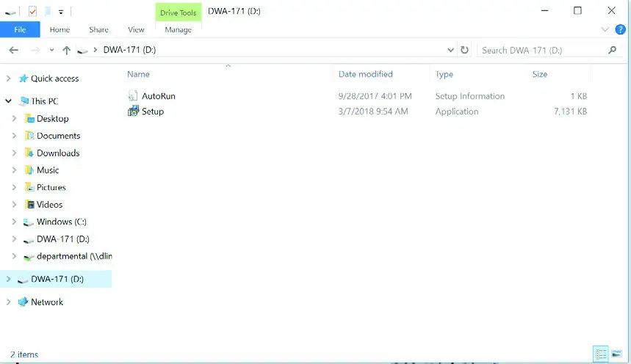Select the departmental network drive

(x=74, y=256)
